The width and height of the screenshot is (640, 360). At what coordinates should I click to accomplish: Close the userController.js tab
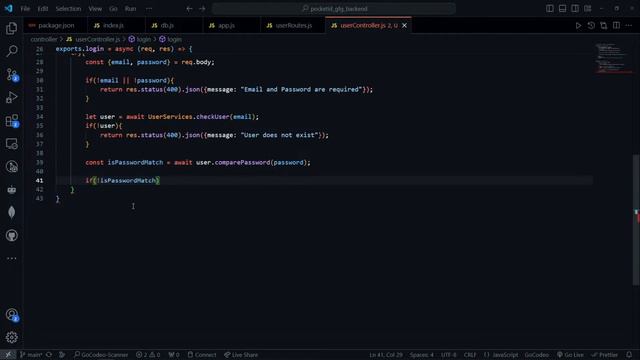click(404, 25)
